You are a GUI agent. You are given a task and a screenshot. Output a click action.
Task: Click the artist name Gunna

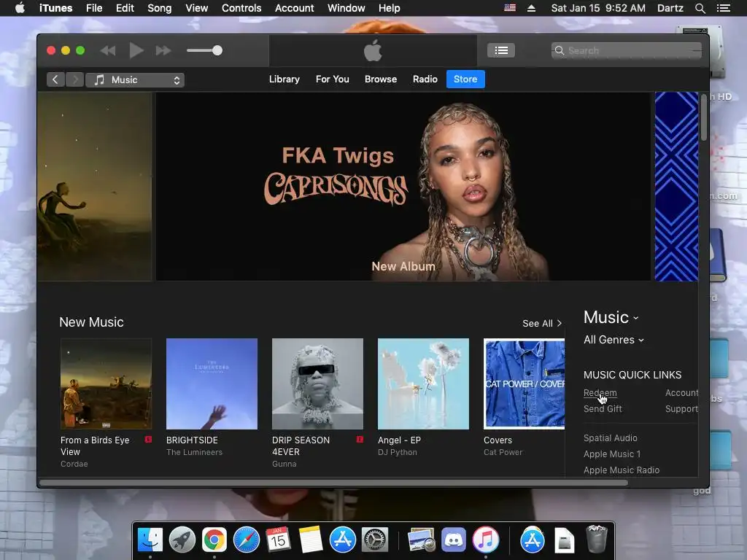pyautogui.click(x=284, y=464)
